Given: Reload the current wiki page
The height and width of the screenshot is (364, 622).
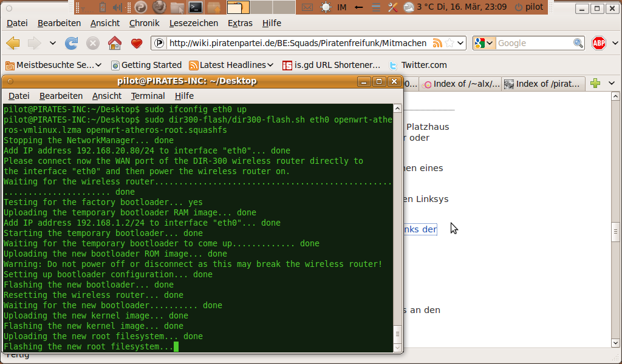Looking at the screenshot, I should 72,43.
